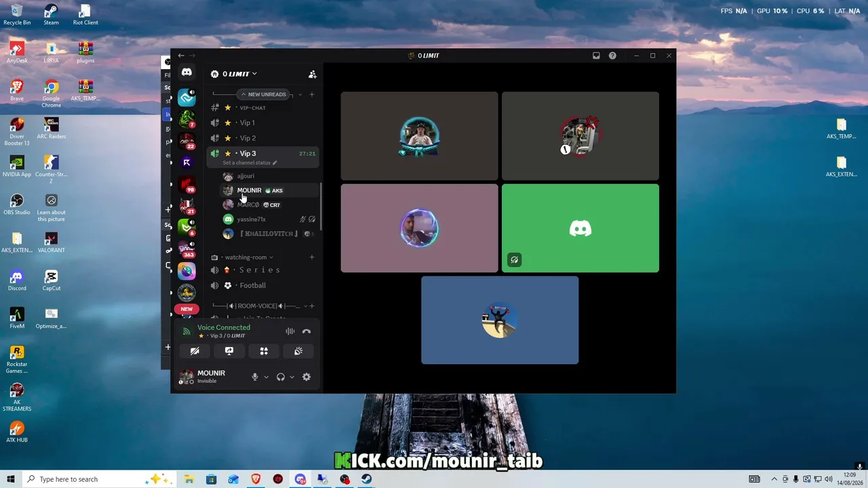Viewport: 868px width, 488px height.
Task: Open the FiveM desktop shortcut
Action: [17, 319]
